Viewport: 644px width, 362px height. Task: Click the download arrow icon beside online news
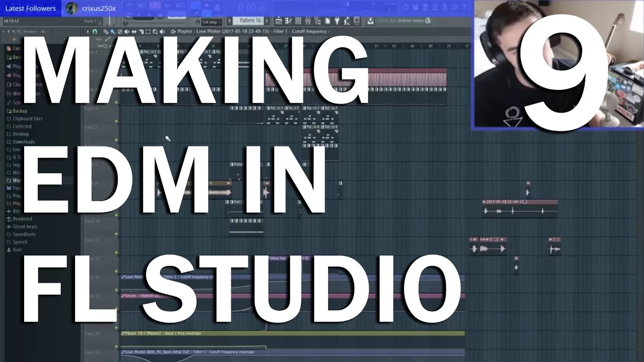click(x=370, y=21)
